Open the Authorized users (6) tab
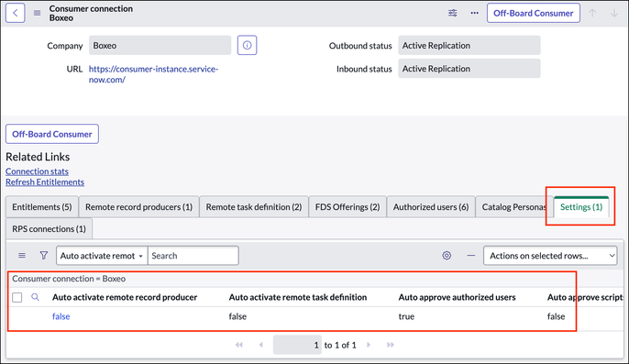Viewport: 629px width, 364px height. (x=431, y=207)
